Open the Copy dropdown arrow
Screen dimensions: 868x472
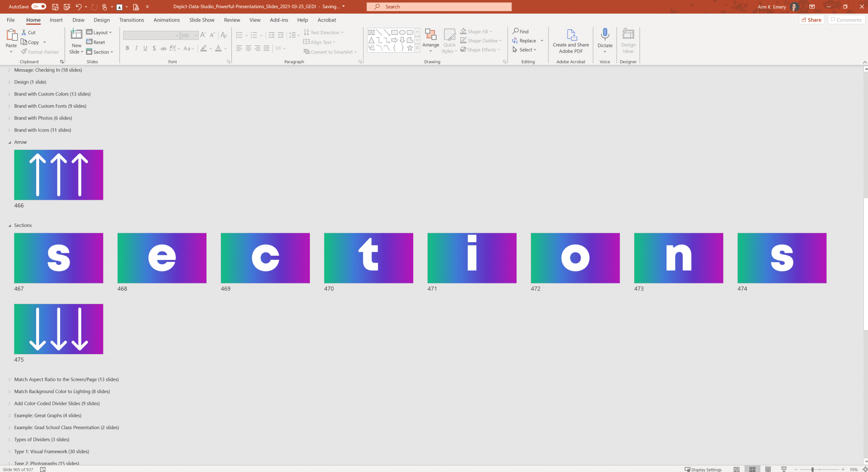click(45, 42)
